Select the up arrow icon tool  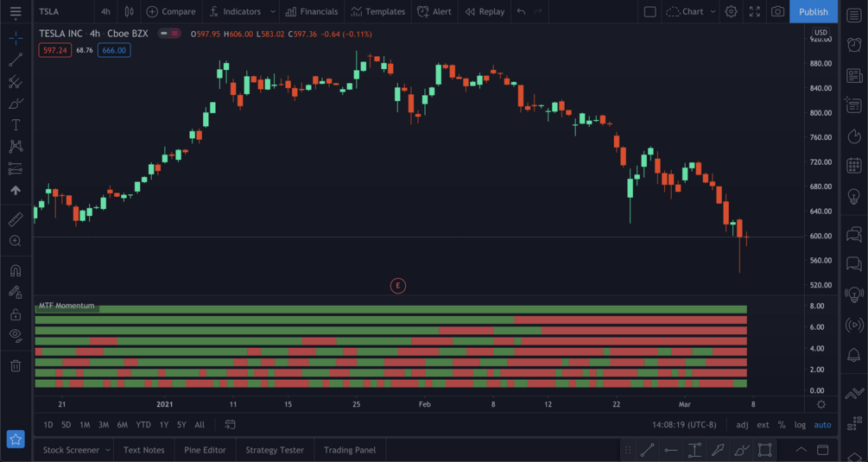click(16, 190)
